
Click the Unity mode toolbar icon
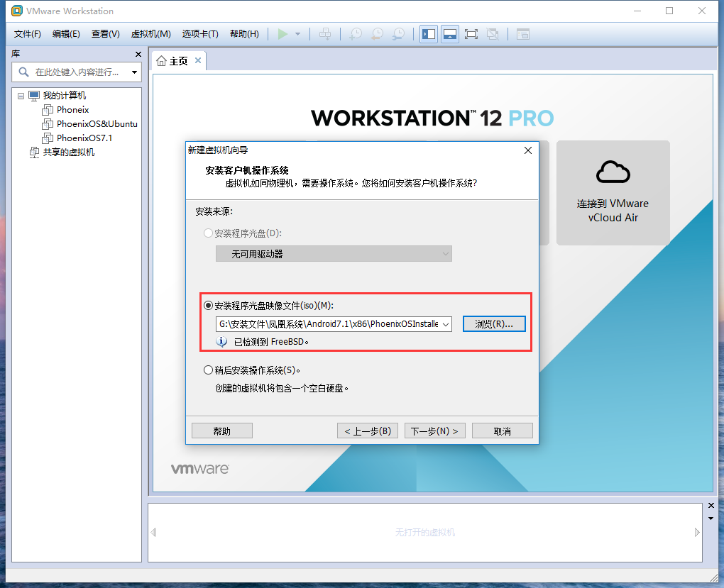[493, 34]
